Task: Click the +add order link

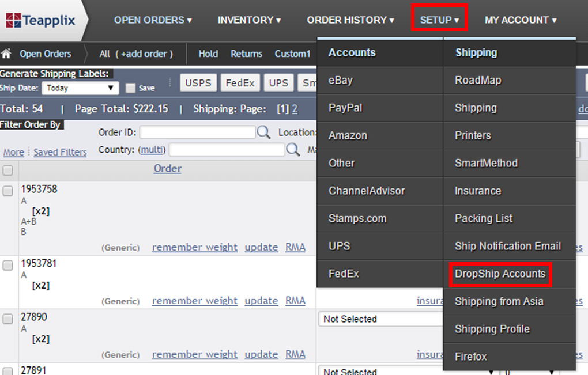Action: 144,54
